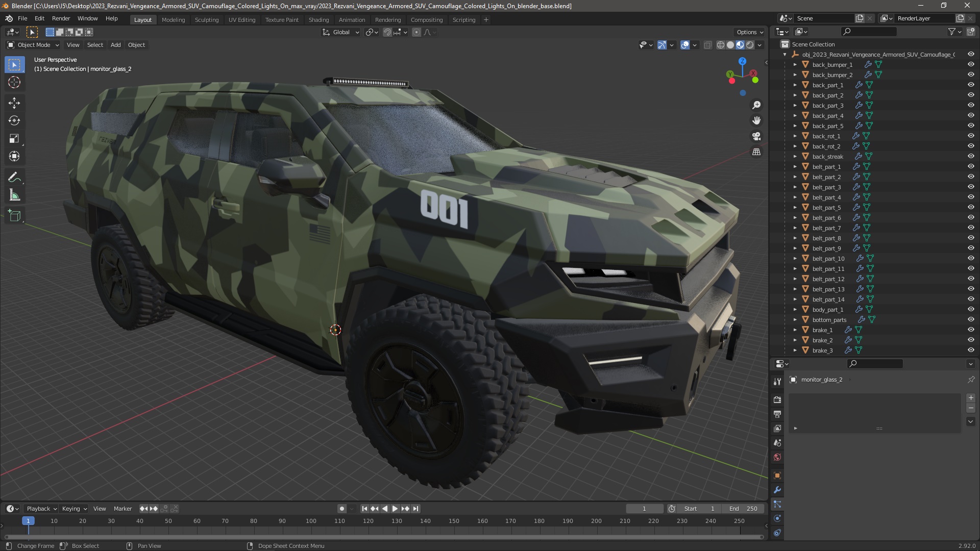Hide belt_part_10 in the outliner
Screen dimensions: 980x551
(x=971, y=258)
